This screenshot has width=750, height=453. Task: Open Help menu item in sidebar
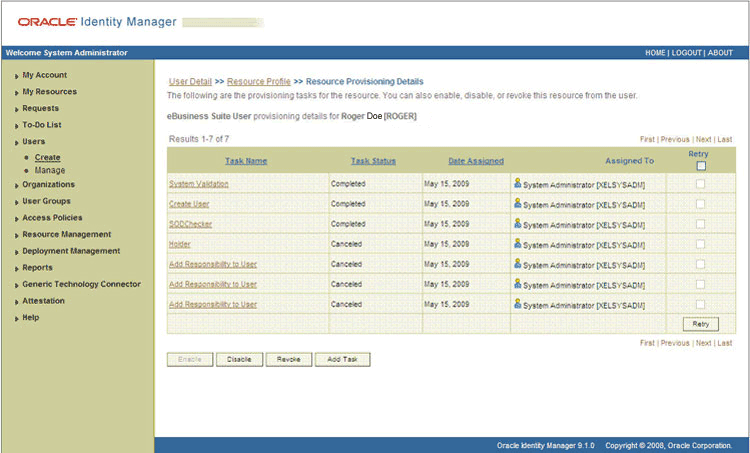31,317
